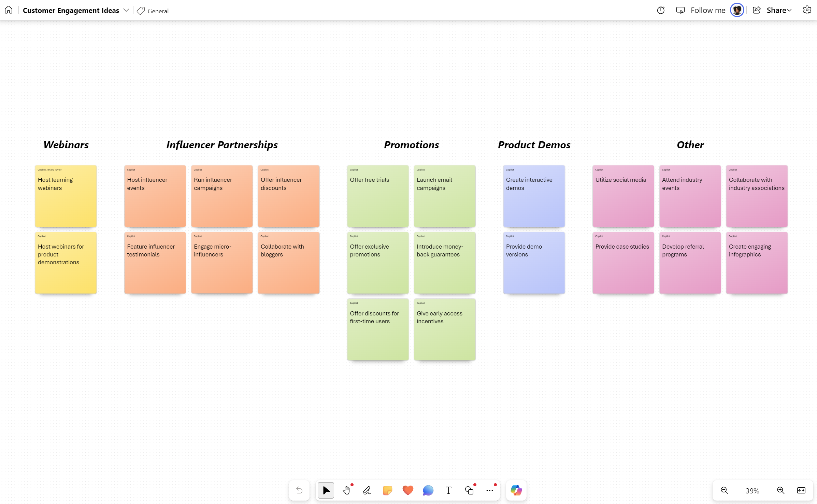Select the Offer influencer discounts note
Image resolution: width=817 pixels, height=504 pixels.
[289, 196]
